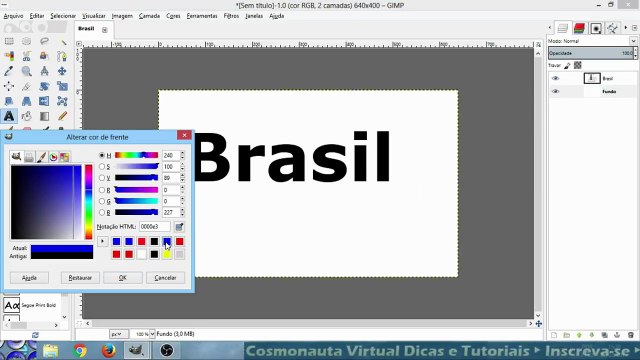Open the image tab menu next to Brasil
Viewport: 640px width, 360px height.
pos(105,30)
